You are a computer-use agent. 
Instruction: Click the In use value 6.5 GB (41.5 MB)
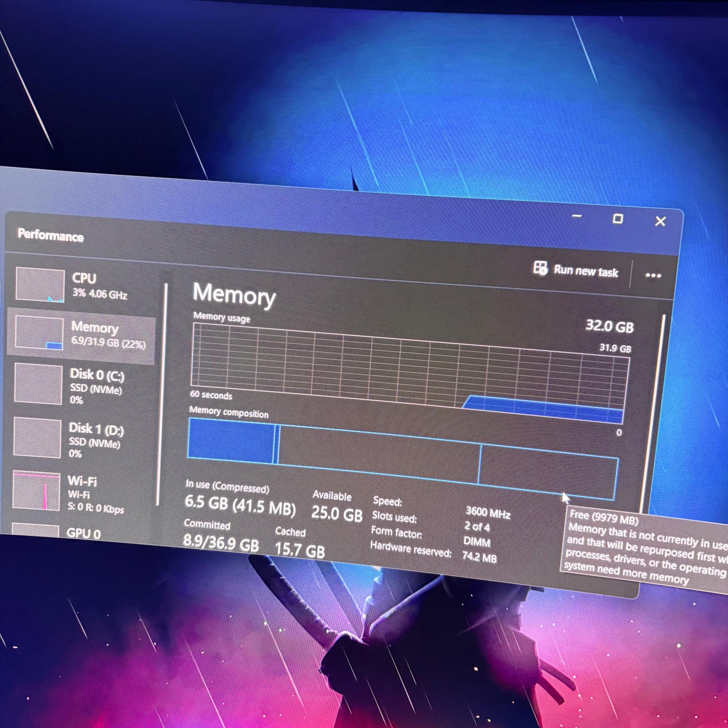point(240,505)
